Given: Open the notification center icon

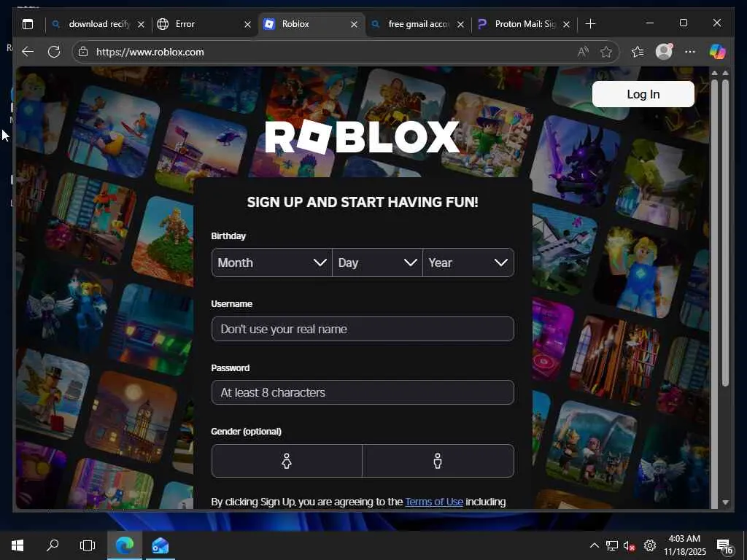Looking at the screenshot, I should 724,546.
